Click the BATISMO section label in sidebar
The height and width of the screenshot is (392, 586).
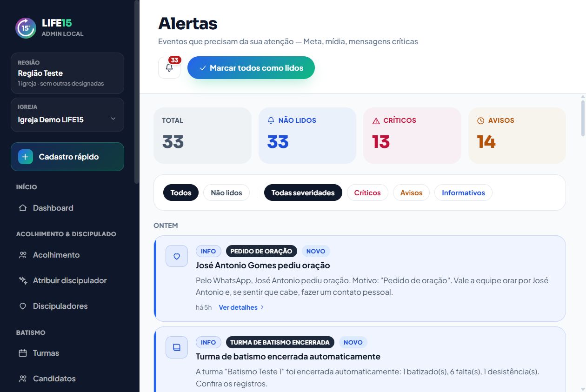click(31, 332)
